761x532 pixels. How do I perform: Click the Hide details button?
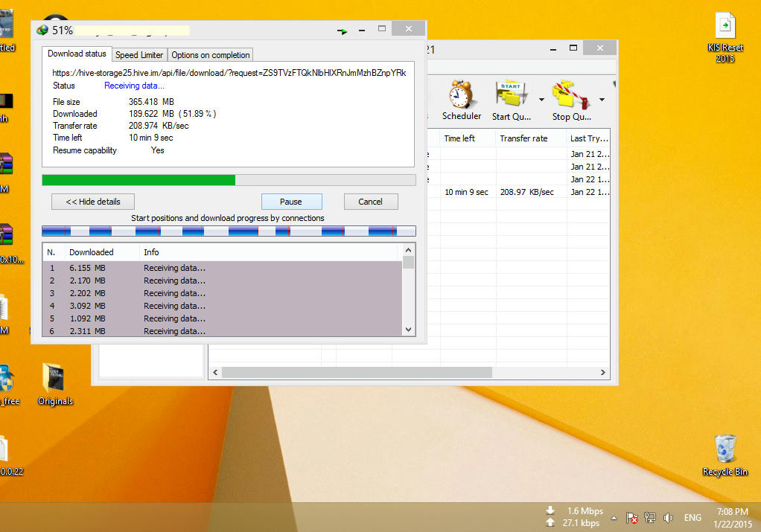click(93, 202)
